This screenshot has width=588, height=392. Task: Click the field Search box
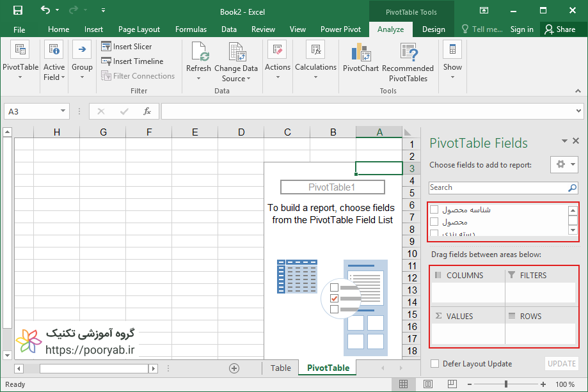(x=504, y=187)
